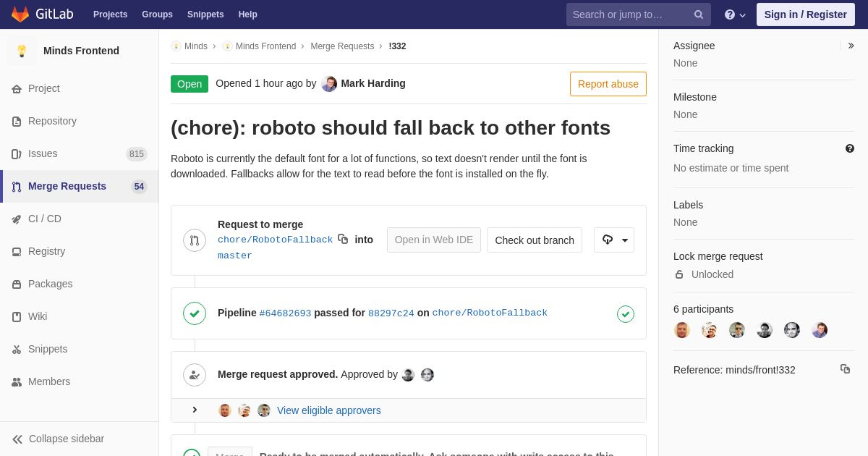The height and width of the screenshot is (456, 868).
Task: Open the Wiki sidebar item
Action: point(80,316)
